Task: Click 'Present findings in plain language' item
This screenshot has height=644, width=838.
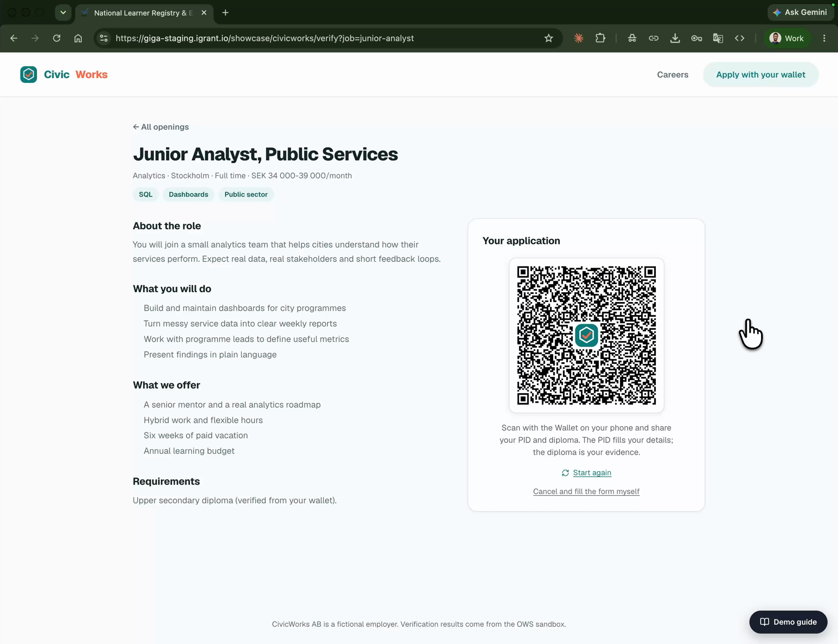Action: pos(210,354)
